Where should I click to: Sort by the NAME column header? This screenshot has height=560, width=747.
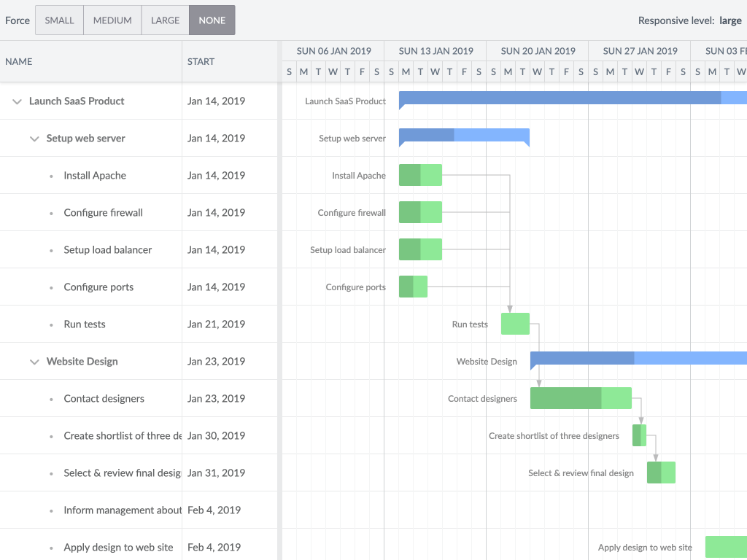coord(91,61)
